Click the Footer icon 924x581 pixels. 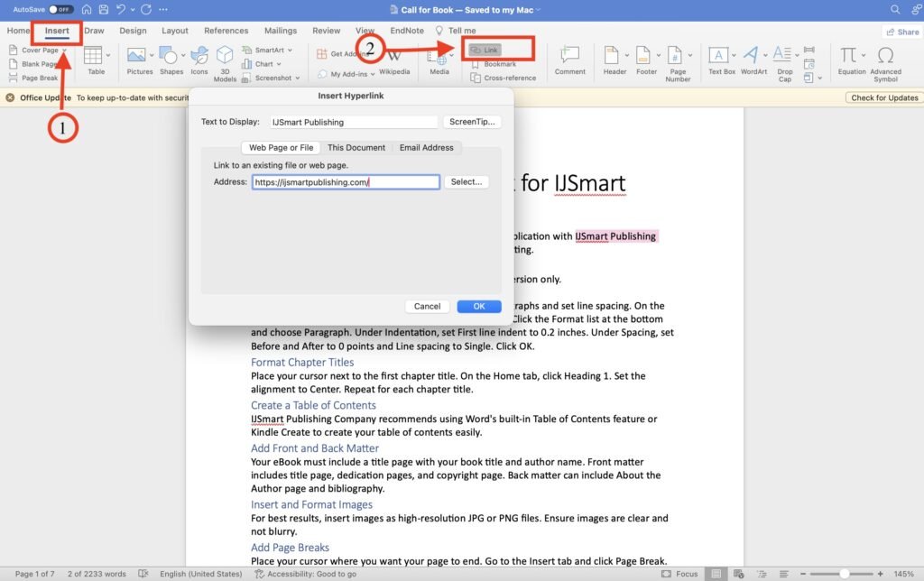pos(642,55)
